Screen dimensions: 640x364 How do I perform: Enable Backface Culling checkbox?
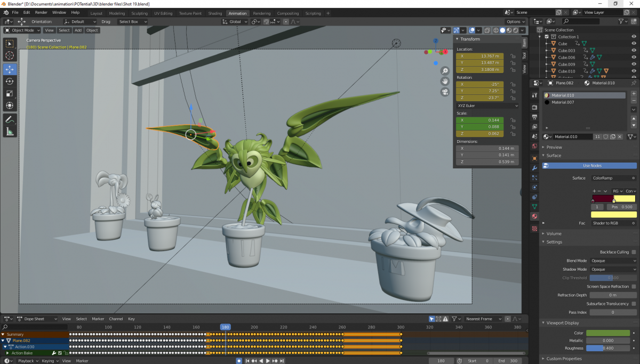[634, 252]
